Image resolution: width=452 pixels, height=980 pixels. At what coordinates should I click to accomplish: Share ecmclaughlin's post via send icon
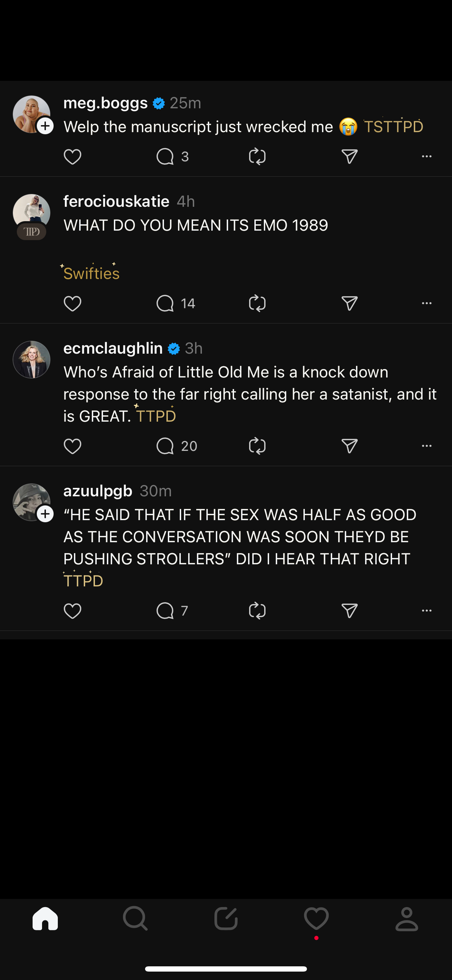pos(349,446)
